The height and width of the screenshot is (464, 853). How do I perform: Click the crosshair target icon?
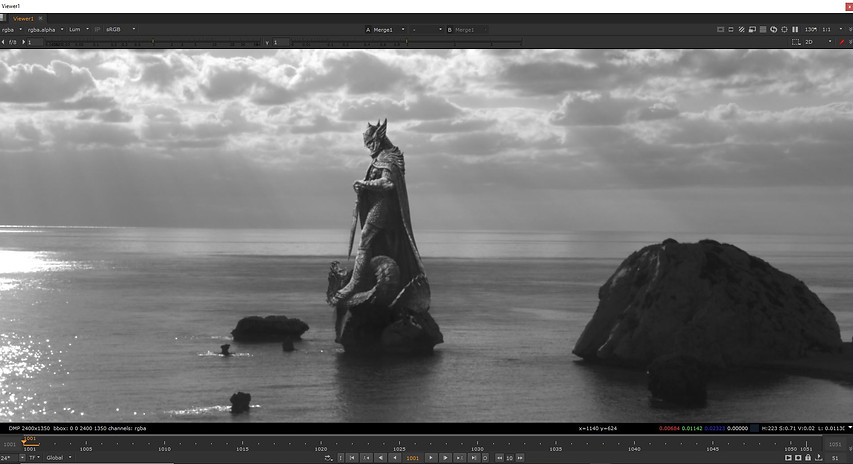click(x=784, y=29)
